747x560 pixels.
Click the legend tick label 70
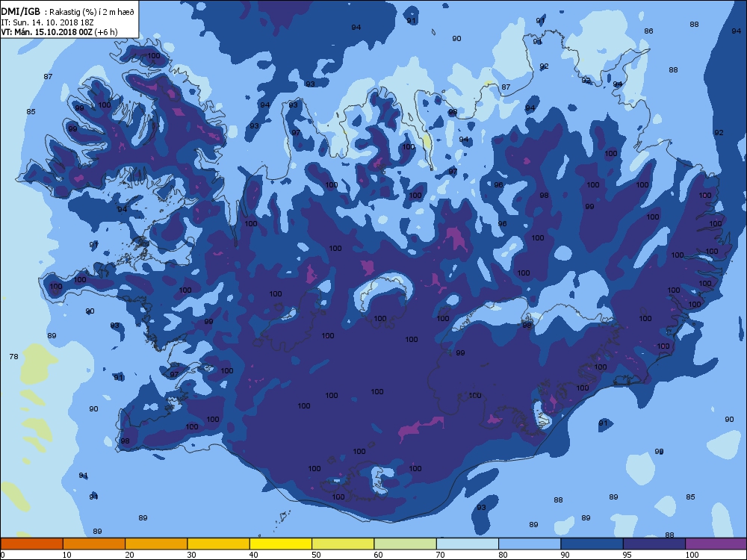tap(441, 555)
